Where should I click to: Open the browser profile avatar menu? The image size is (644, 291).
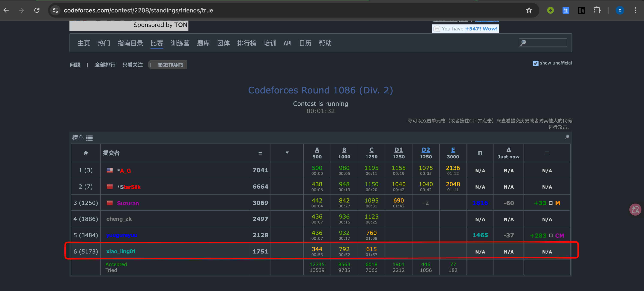tap(620, 10)
